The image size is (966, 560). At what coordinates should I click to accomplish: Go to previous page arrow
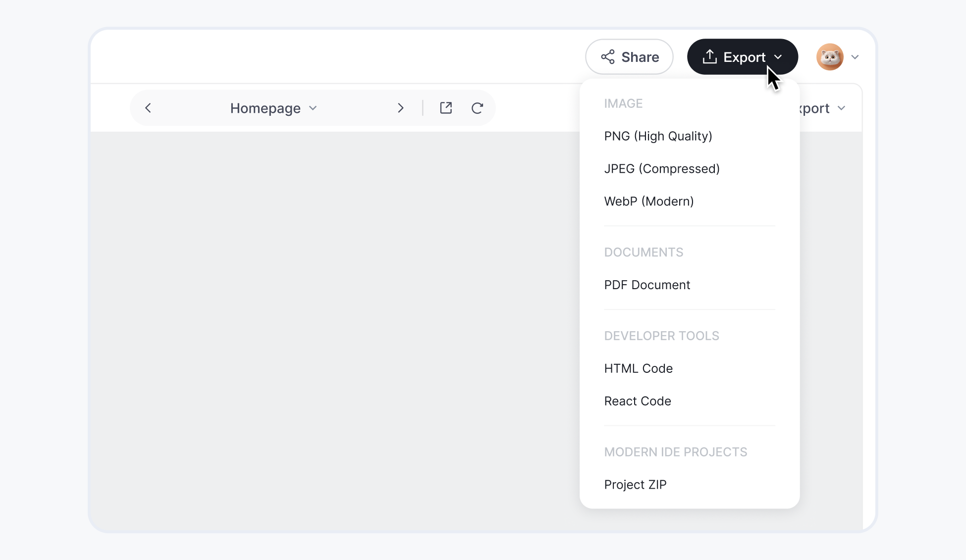(x=148, y=108)
